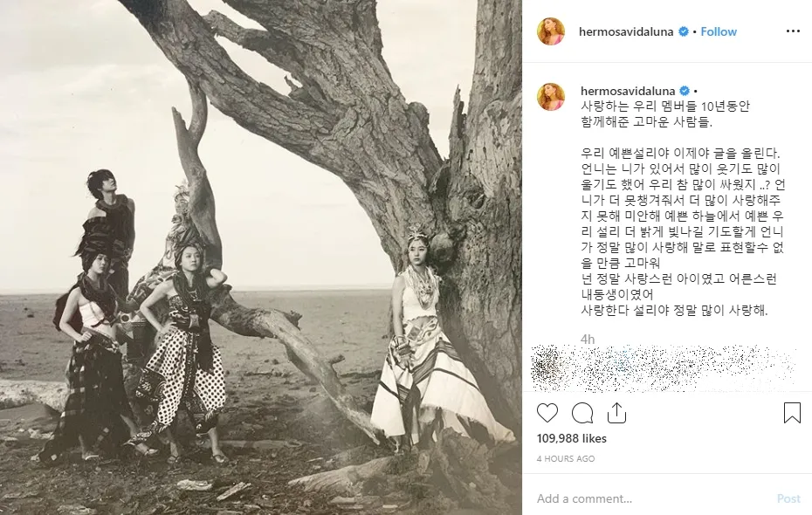
Task: Open the three-dot more options menu
Action: [x=793, y=31]
